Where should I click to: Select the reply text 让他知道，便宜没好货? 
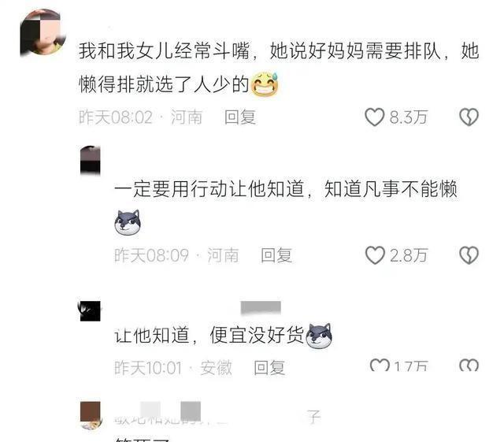tap(209, 336)
